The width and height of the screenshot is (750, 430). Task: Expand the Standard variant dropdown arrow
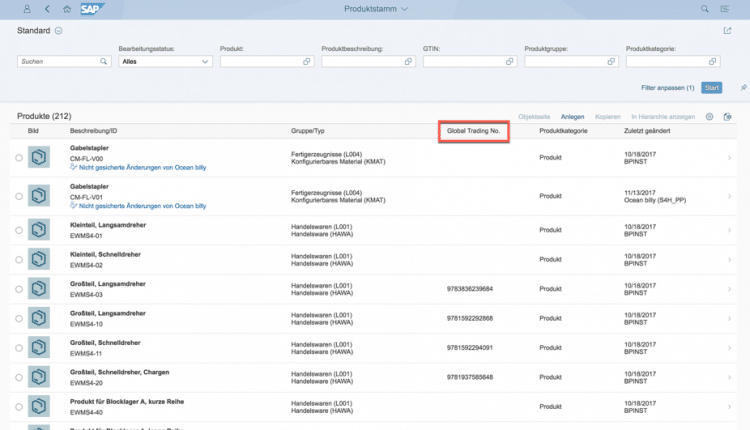click(58, 31)
